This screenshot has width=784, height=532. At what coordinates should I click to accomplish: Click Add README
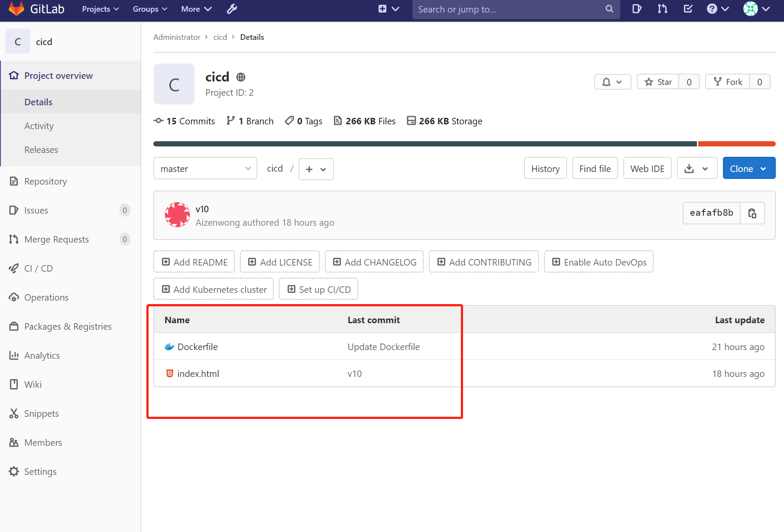194,262
